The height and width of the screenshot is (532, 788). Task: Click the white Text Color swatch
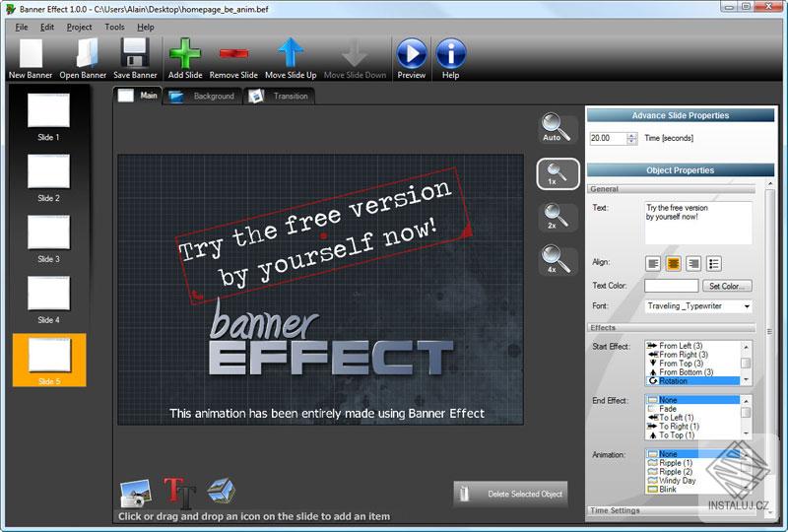coord(672,286)
